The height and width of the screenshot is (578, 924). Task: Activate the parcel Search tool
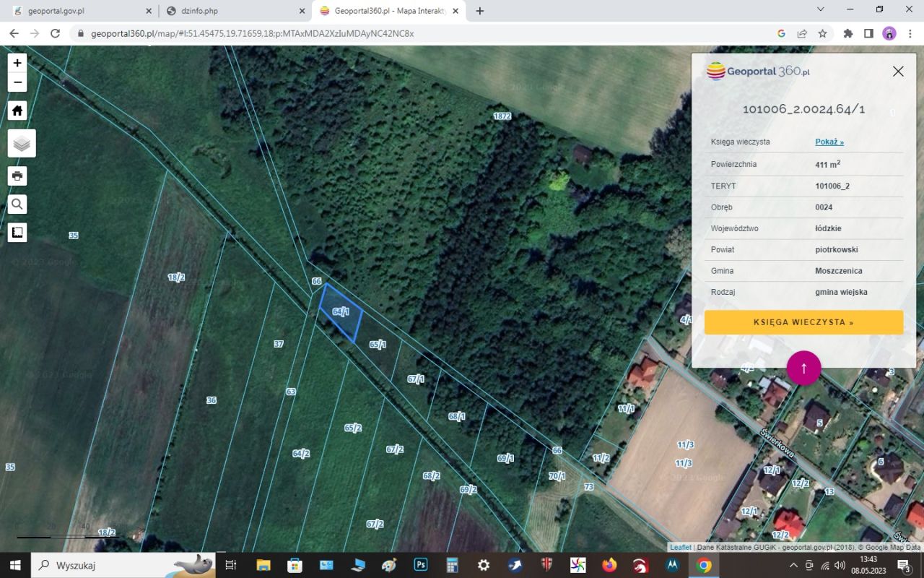[x=17, y=204]
